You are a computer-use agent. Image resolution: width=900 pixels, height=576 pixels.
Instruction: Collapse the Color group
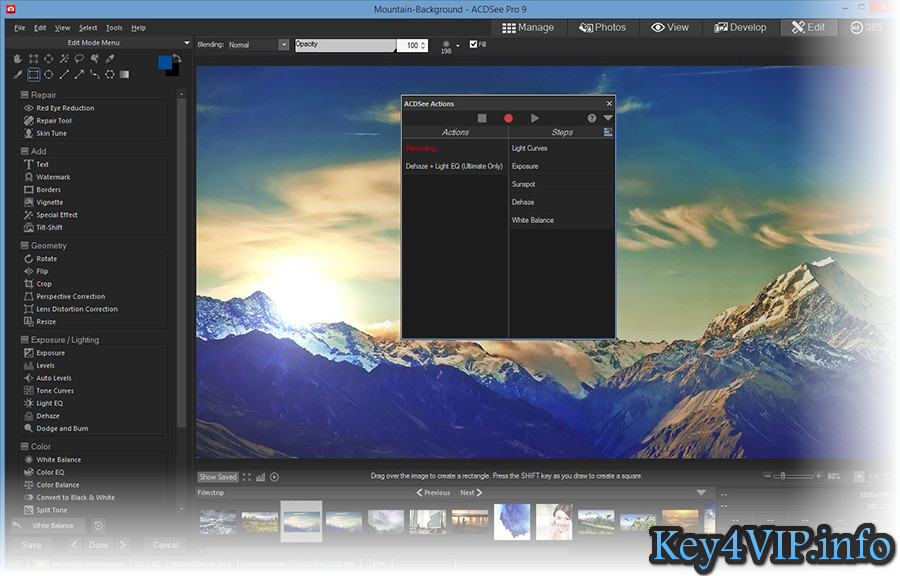click(25, 446)
